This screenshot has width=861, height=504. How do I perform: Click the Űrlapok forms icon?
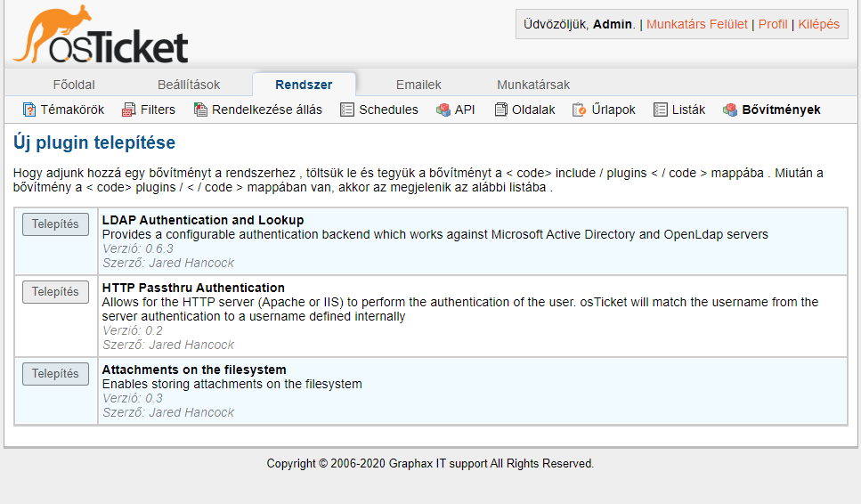coord(578,110)
